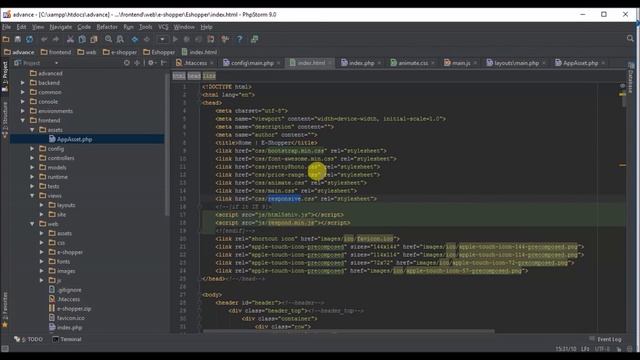
Task: Click the Debug bug icon
Action: coord(187,39)
